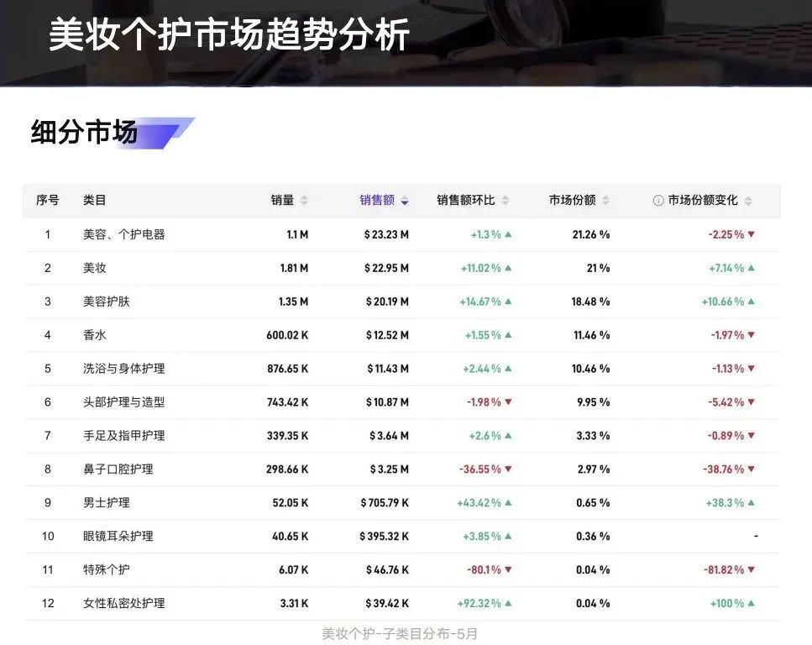Select category 头部护理与造型

point(123,402)
